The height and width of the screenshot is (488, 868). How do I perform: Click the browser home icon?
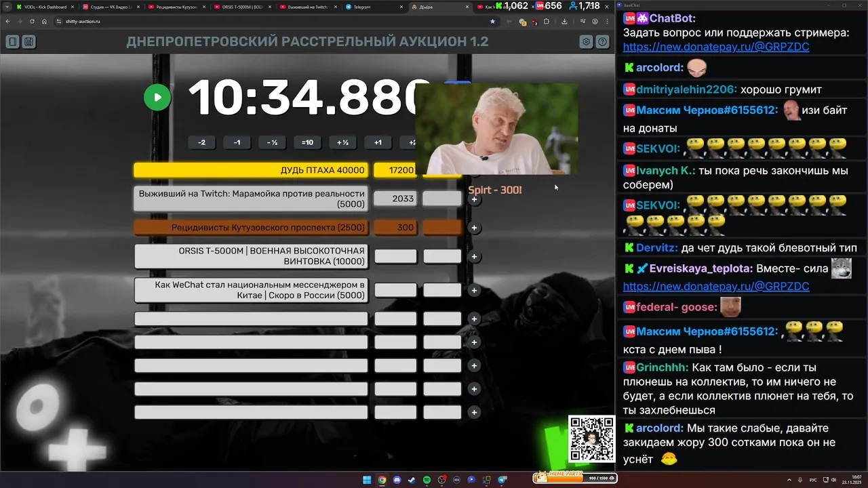(44, 22)
